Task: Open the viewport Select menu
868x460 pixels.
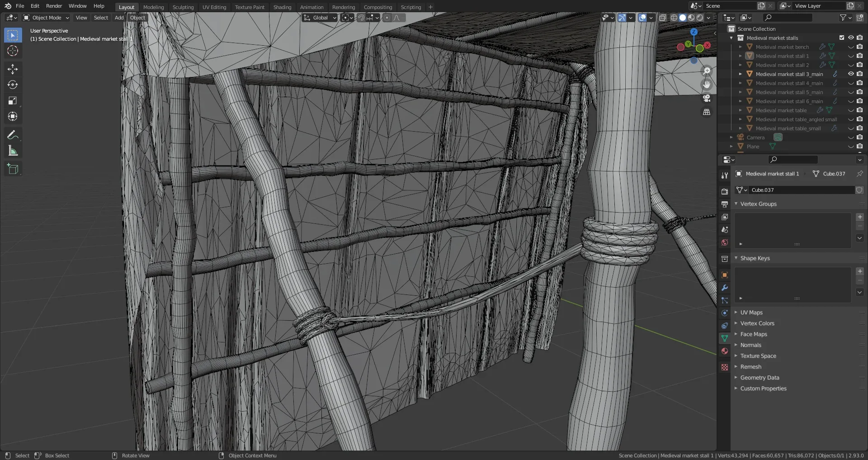Action: [101, 18]
